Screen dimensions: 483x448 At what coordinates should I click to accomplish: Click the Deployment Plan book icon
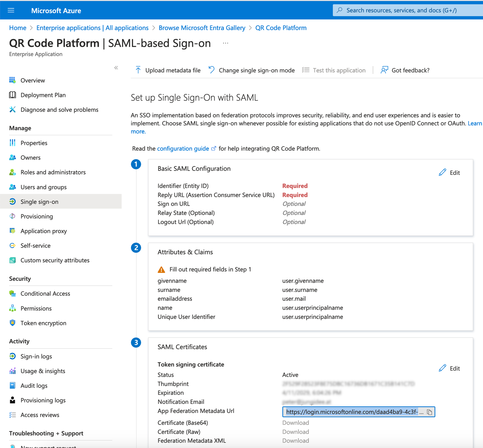(x=12, y=95)
